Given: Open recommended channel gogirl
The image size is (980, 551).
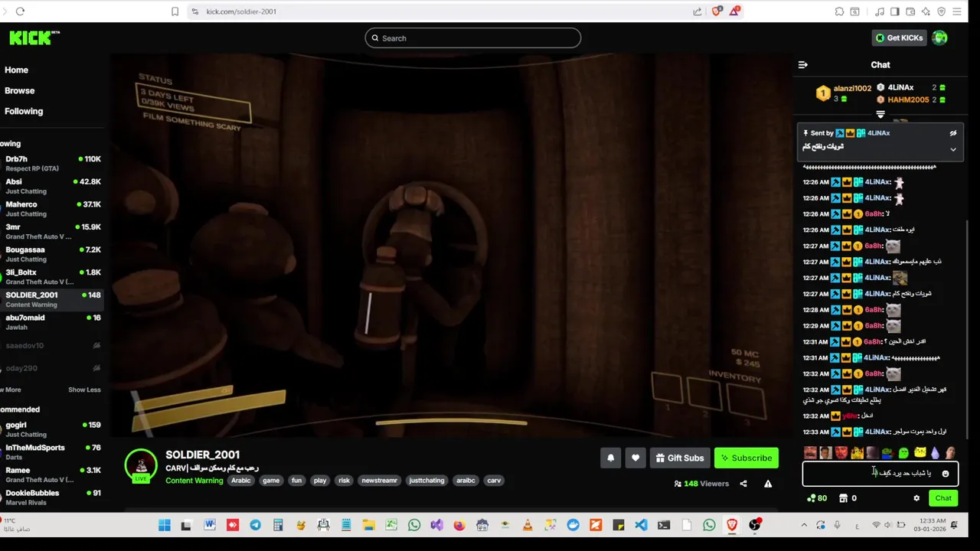Looking at the screenshot, I should [51, 429].
